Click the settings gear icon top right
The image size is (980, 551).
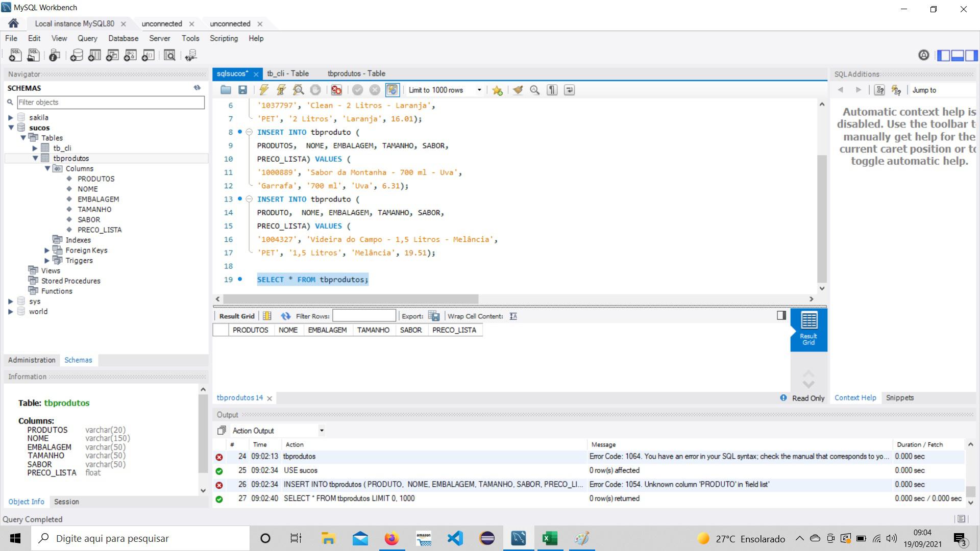coord(923,55)
